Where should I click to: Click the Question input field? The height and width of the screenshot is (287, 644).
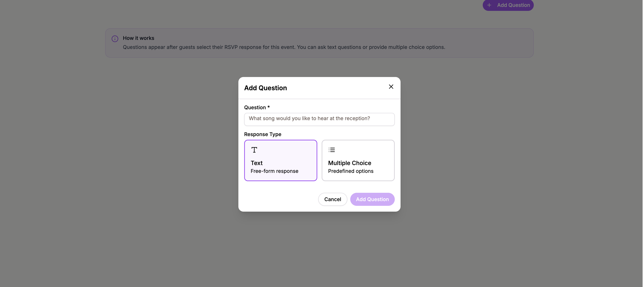pyautogui.click(x=319, y=119)
